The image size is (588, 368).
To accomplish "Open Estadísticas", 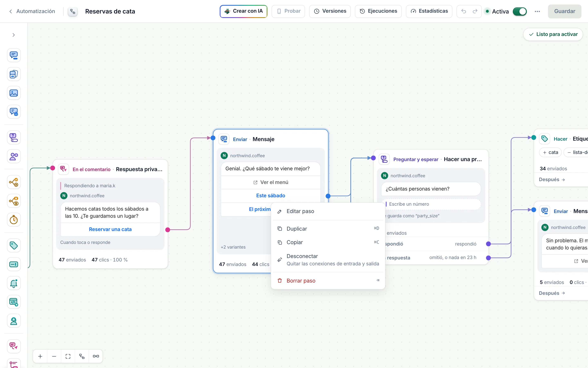I will point(429,11).
